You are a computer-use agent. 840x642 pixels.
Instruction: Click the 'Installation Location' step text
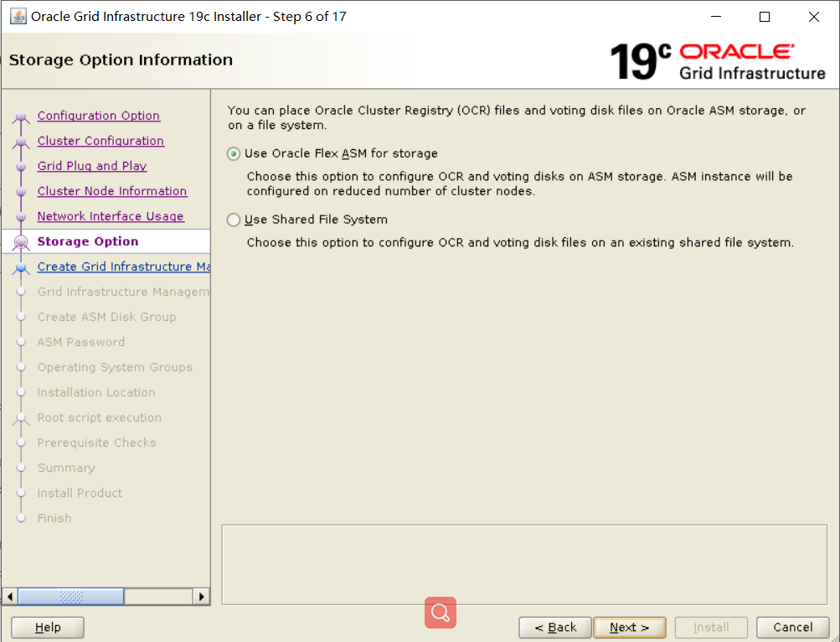coord(96,392)
